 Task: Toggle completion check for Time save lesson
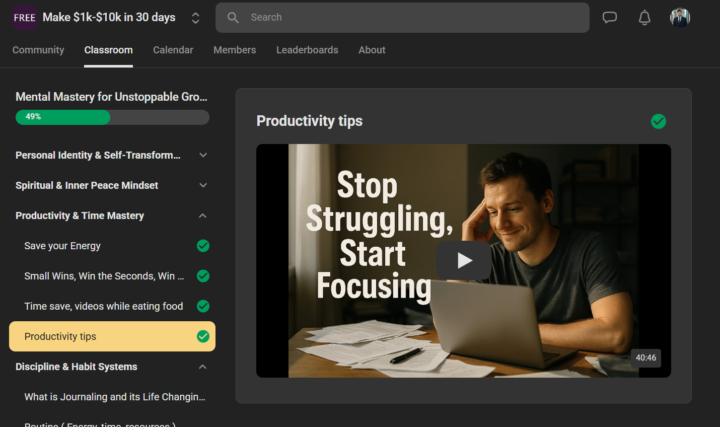[203, 306]
